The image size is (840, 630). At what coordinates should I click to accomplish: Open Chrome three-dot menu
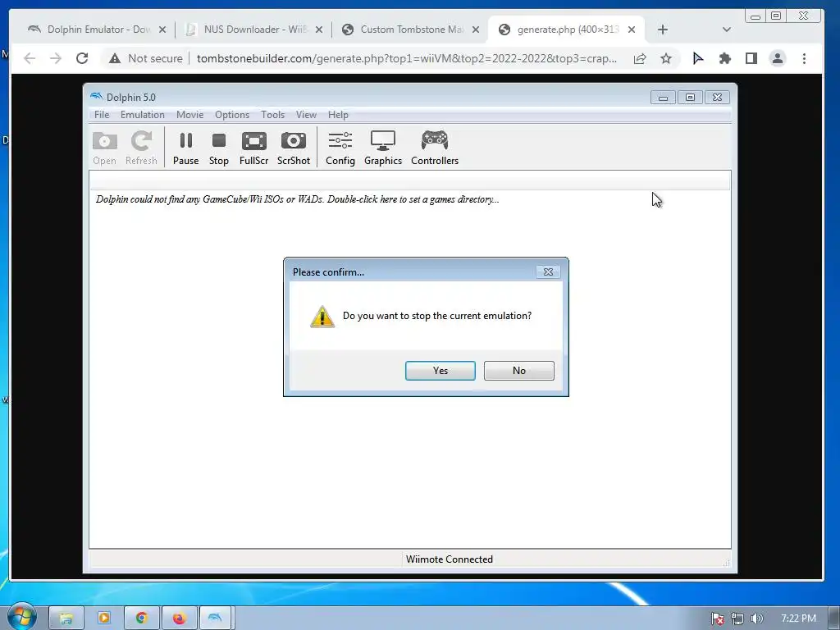(804, 58)
